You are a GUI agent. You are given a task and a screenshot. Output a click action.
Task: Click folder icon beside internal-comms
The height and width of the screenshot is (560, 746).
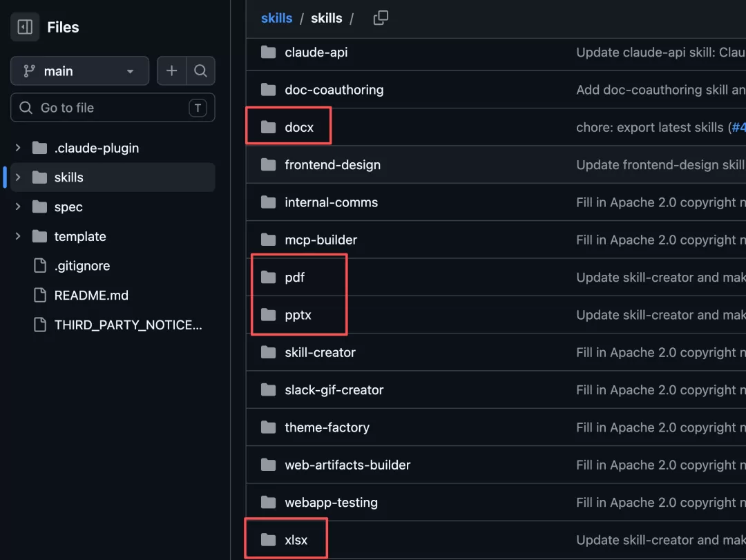click(x=268, y=203)
